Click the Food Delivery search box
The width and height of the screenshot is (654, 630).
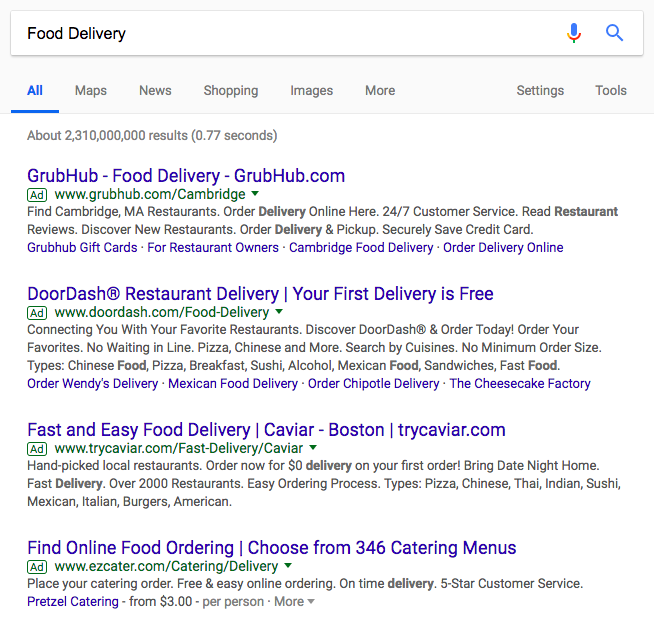tap(280, 34)
